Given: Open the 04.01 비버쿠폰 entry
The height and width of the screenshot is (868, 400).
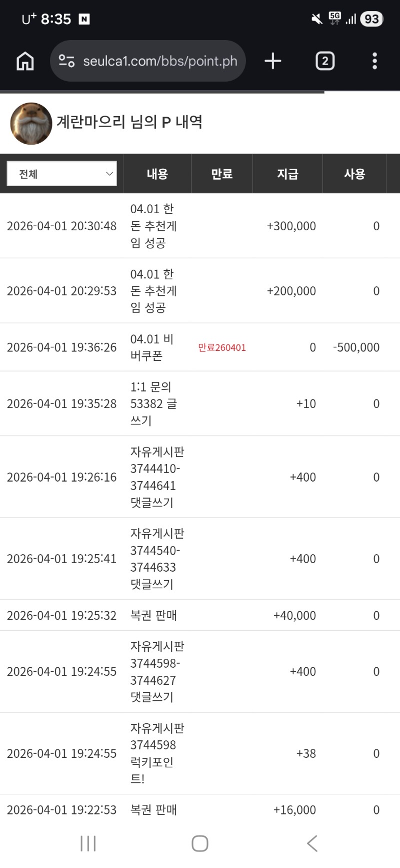Looking at the screenshot, I should pos(151,347).
